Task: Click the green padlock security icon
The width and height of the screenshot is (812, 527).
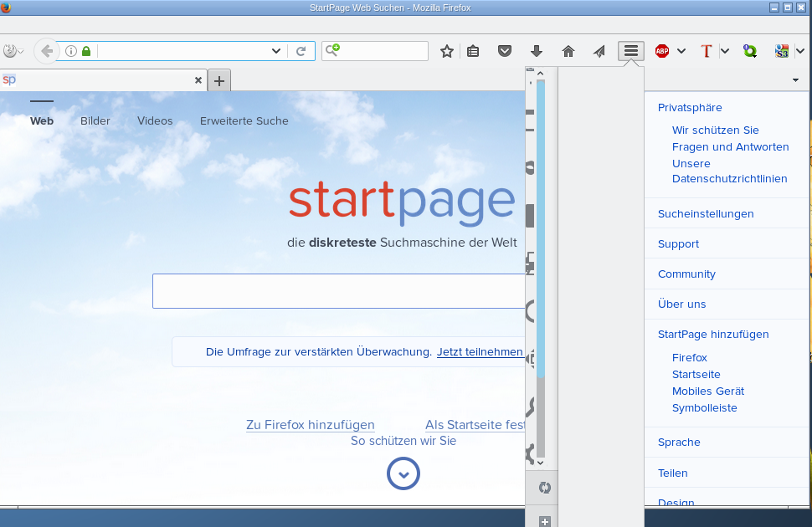Action: click(x=86, y=51)
